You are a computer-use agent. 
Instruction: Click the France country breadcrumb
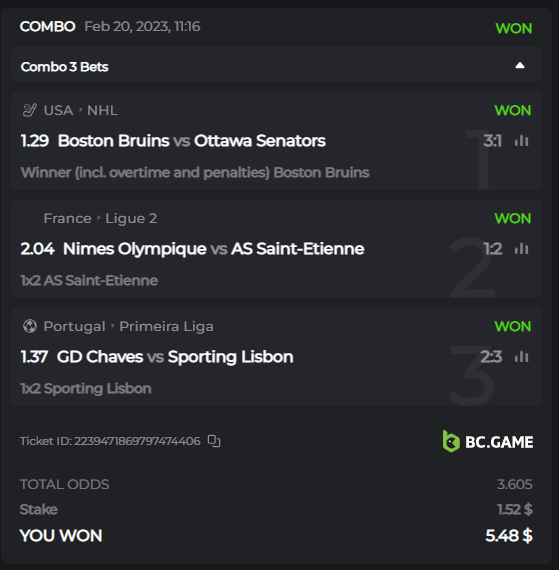pos(67,218)
